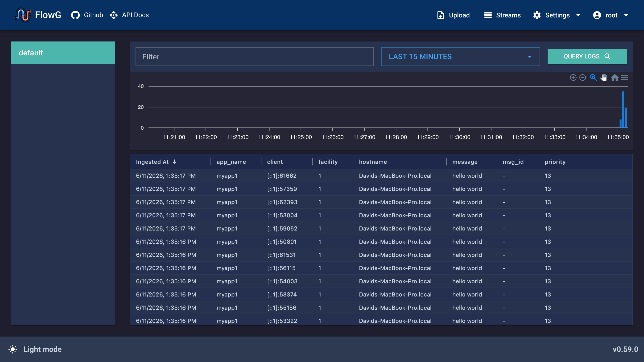
Task: Open the chart hamburger menu
Action: [x=624, y=78]
